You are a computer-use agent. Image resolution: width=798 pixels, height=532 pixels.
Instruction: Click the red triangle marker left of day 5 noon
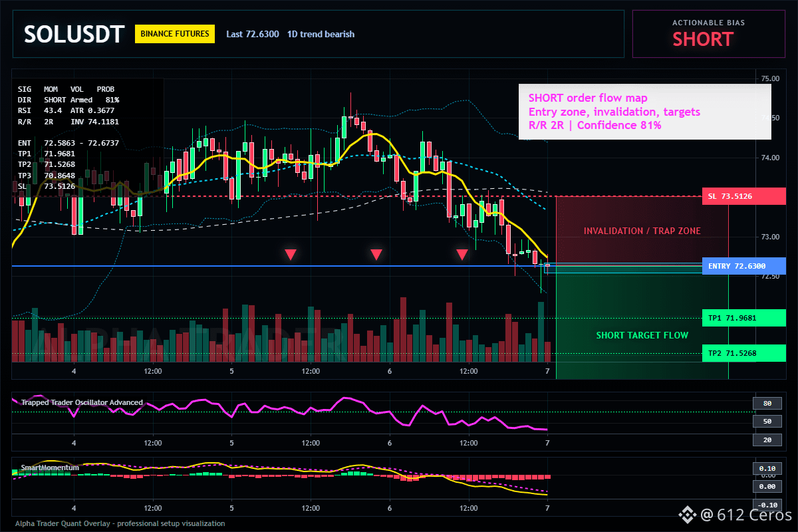[x=291, y=254]
